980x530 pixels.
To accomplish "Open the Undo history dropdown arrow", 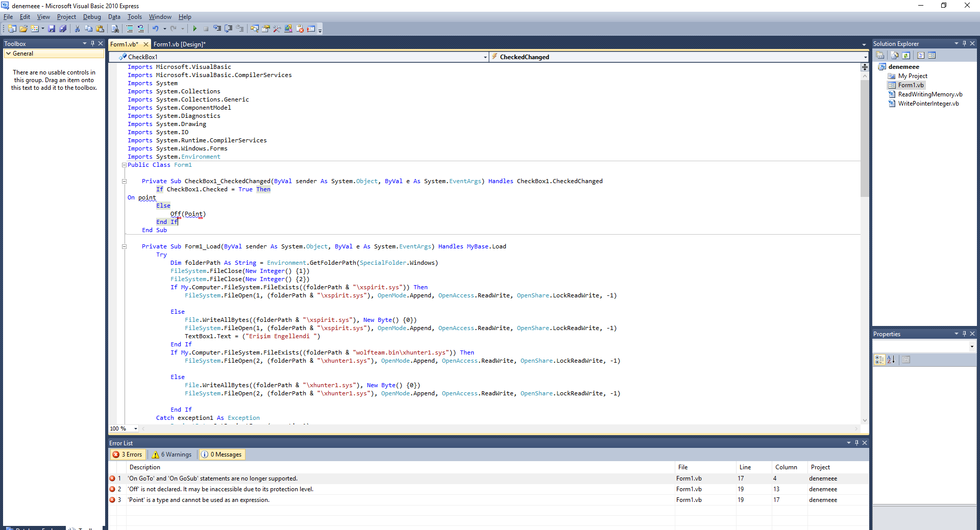I will click(x=164, y=29).
